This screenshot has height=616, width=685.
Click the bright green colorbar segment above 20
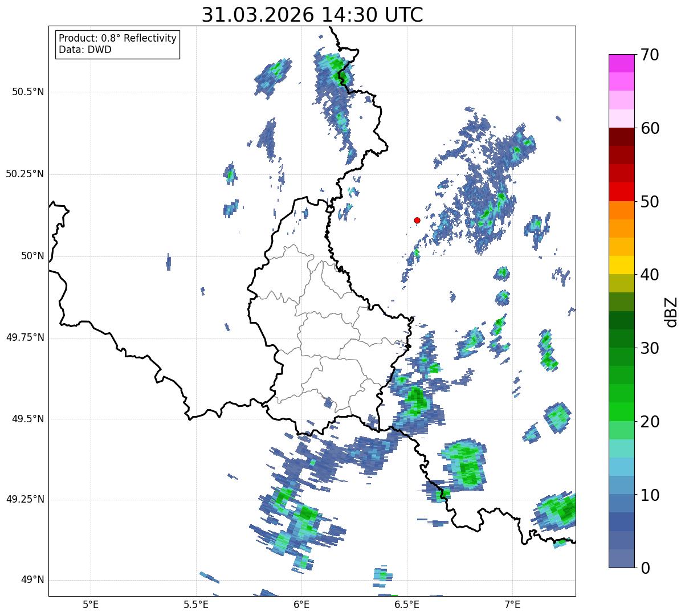coord(622,412)
